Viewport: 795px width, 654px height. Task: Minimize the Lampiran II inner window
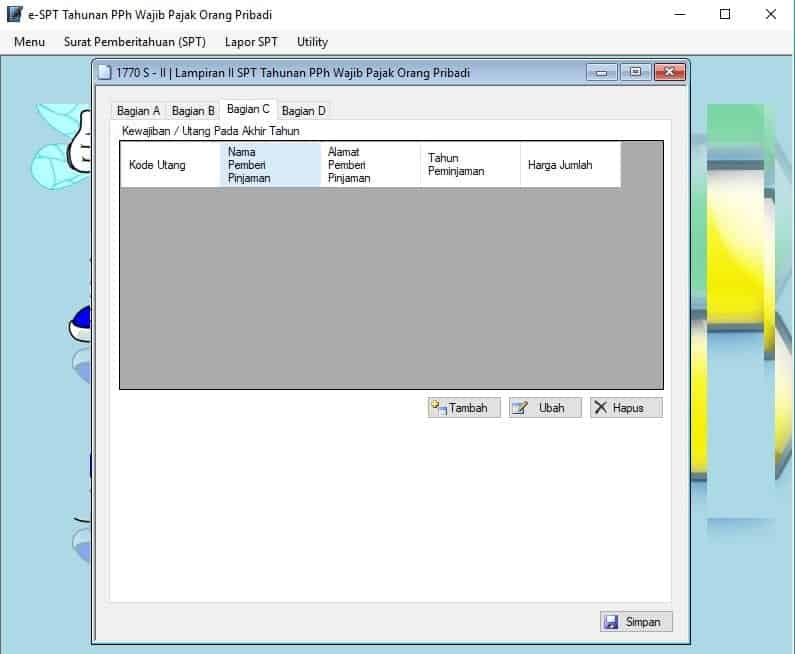pos(601,72)
